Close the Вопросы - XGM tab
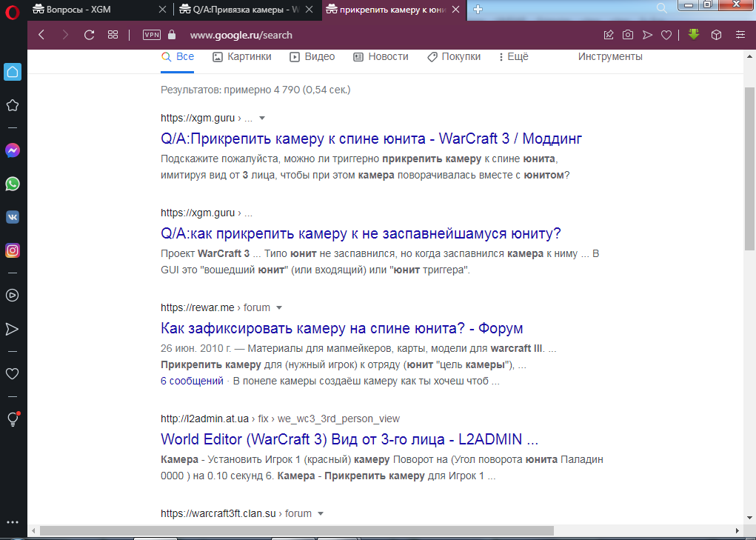Image resolution: width=756 pixels, height=540 pixels. click(162, 9)
